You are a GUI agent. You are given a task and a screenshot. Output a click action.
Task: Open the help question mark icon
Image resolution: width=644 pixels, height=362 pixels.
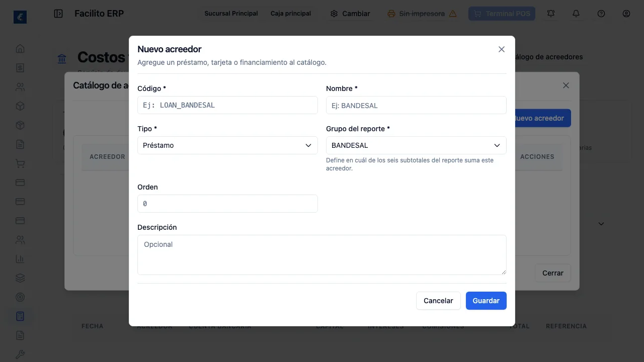(601, 14)
